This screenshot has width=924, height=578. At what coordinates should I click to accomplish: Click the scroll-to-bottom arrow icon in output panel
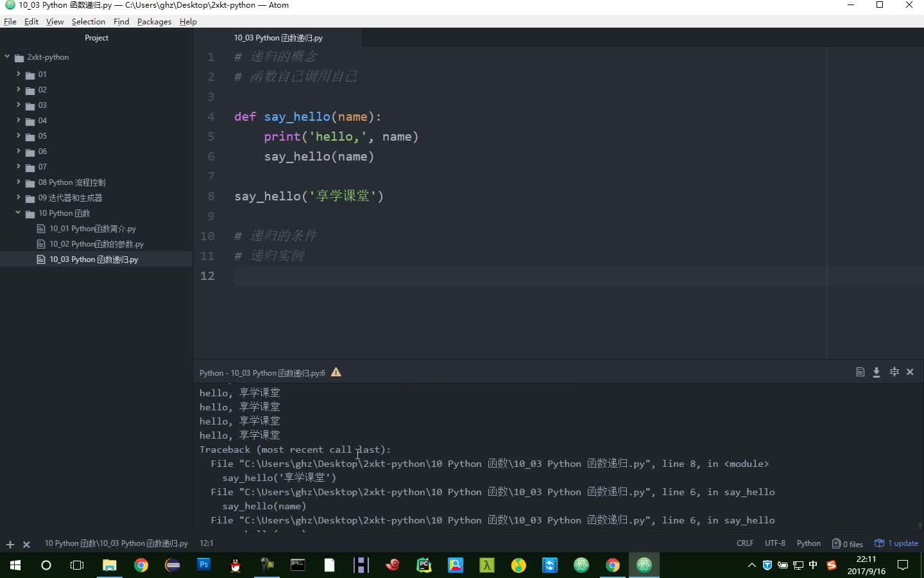877,372
